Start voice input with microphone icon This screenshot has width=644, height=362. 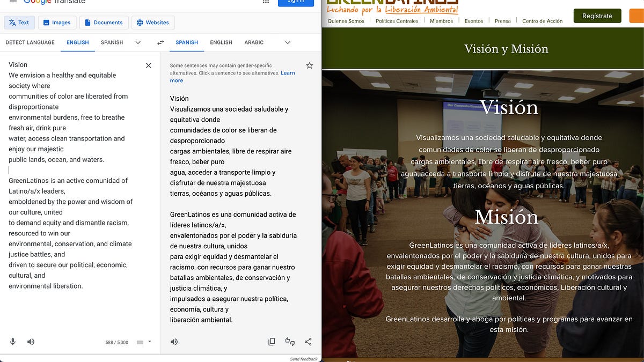13,342
